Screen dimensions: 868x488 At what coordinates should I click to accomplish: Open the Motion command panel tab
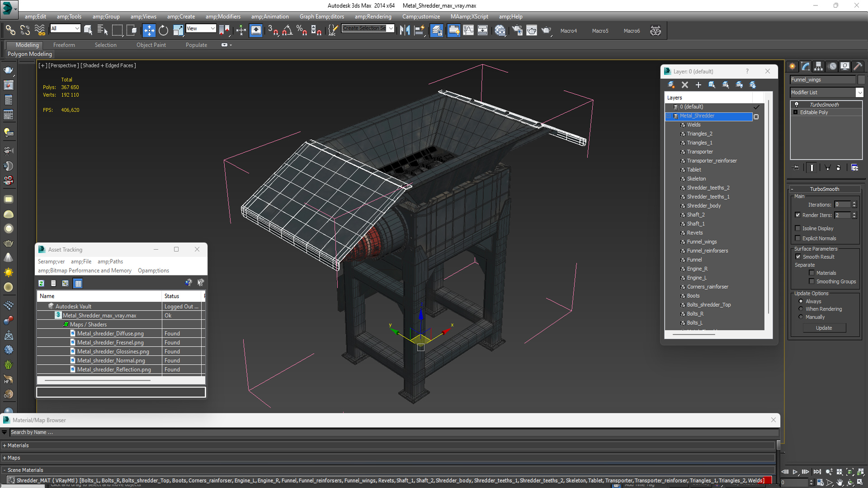pos(832,66)
